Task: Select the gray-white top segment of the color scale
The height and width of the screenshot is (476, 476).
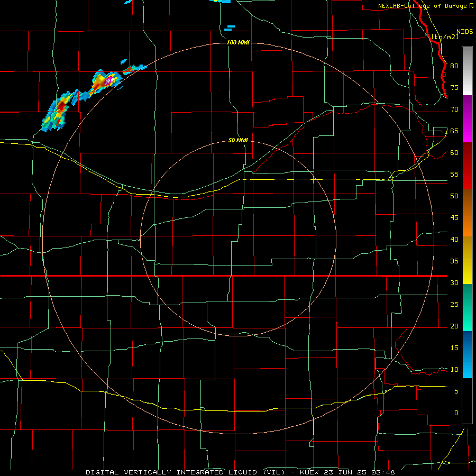Action: tap(467, 71)
